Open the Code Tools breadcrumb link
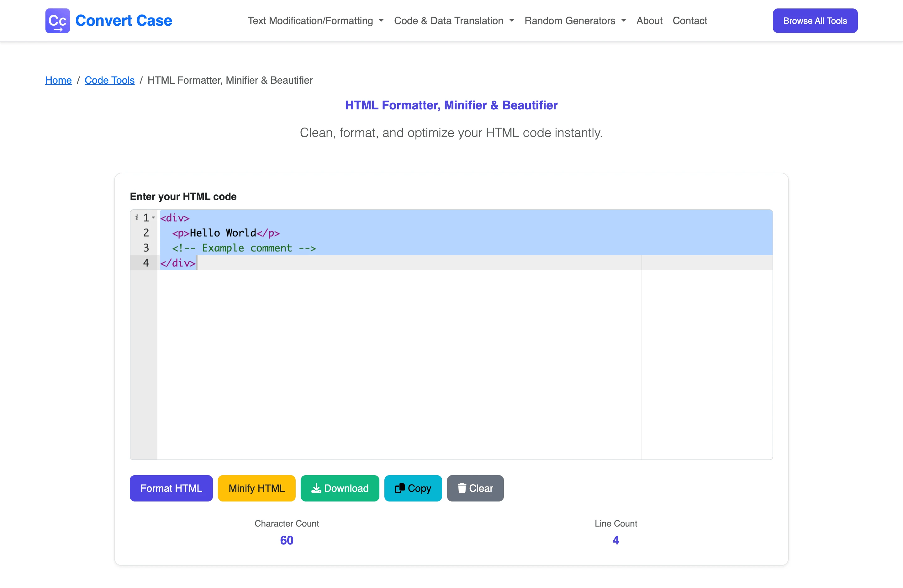This screenshot has height=588, width=903. tap(109, 80)
